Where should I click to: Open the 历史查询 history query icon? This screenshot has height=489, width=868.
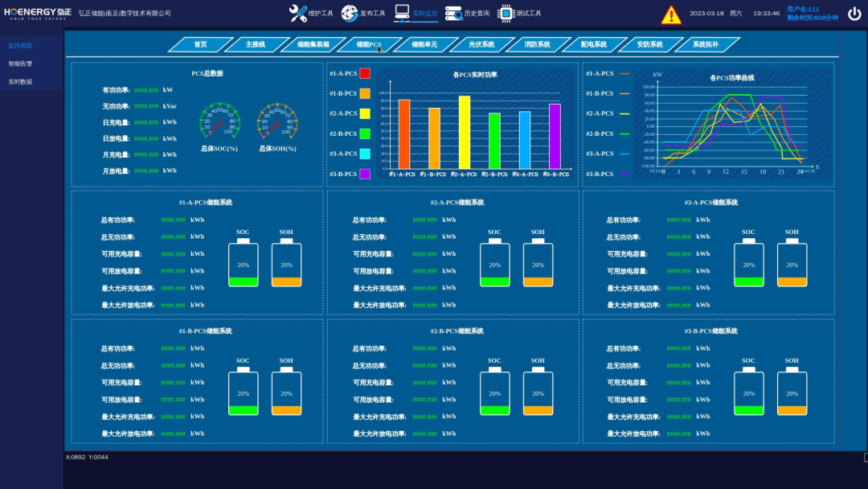tap(453, 13)
